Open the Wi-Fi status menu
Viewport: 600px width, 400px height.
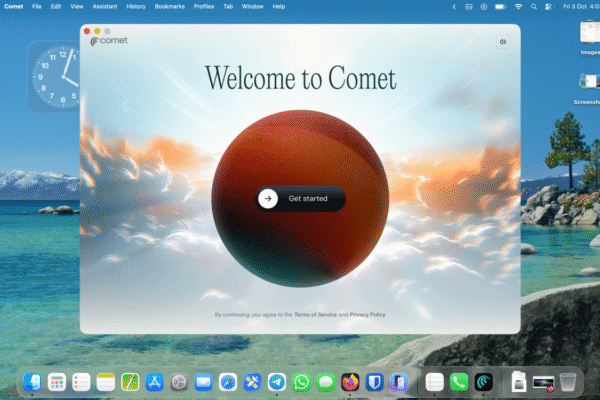(x=518, y=7)
